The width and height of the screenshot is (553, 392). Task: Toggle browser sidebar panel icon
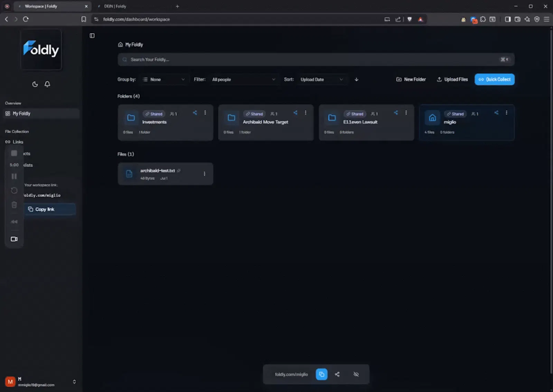pos(508,19)
